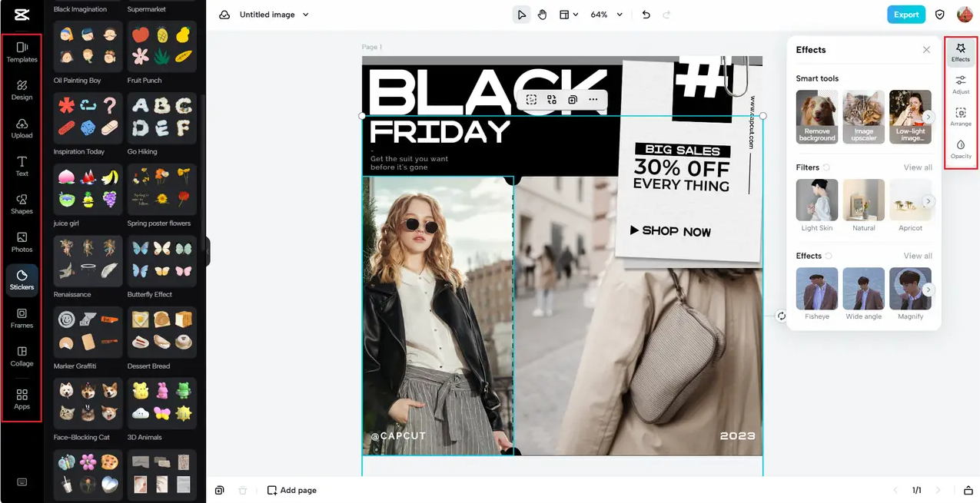Open keyboard shortcuts icon at sidebar bottom
Image resolution: width=980 pixels, height=503 pixels.
(22, 482)
